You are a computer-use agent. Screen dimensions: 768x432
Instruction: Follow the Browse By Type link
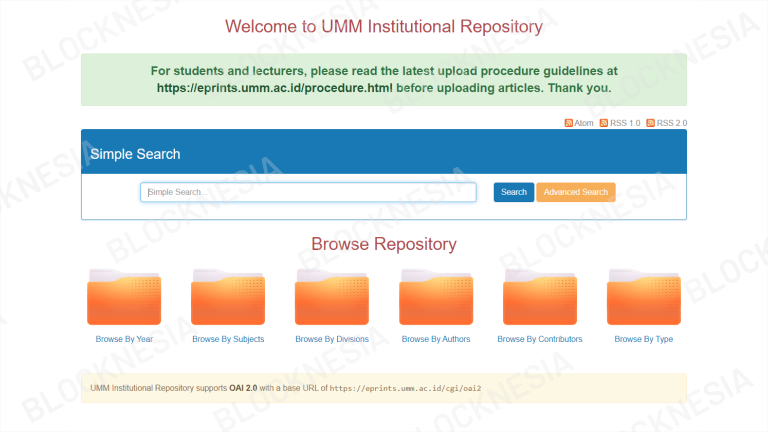644,339
